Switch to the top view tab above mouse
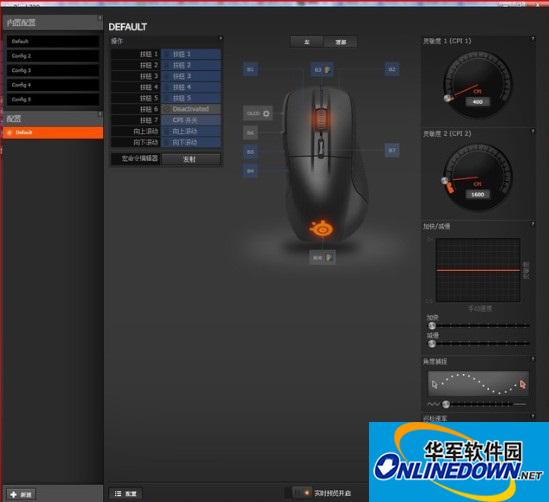 340,42
